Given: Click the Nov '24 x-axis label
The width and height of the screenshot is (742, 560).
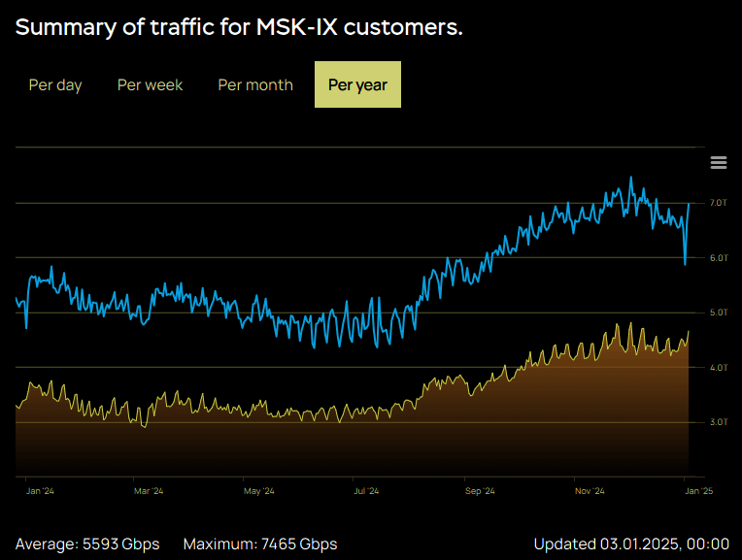Looking at the screenshot, I should pos(590,491).
